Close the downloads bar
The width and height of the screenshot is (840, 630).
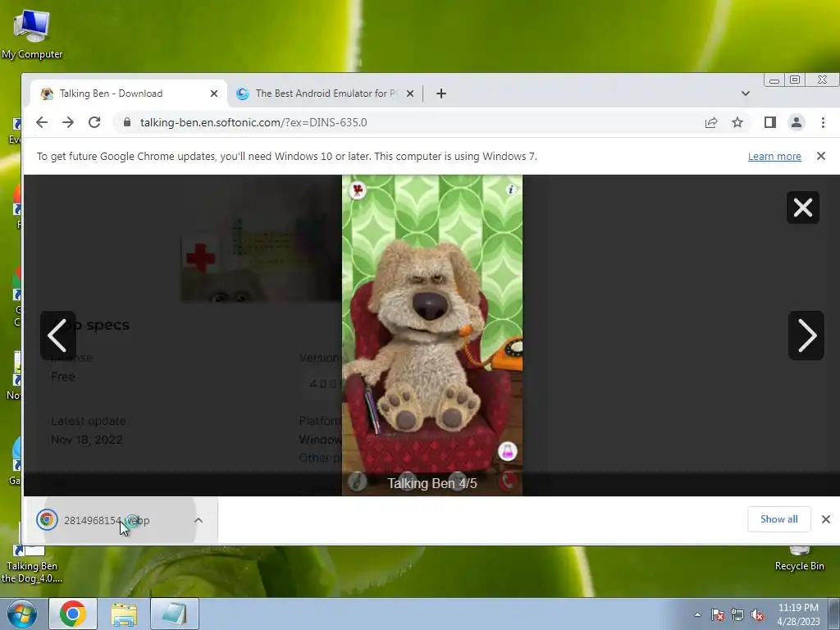(825, 519)
